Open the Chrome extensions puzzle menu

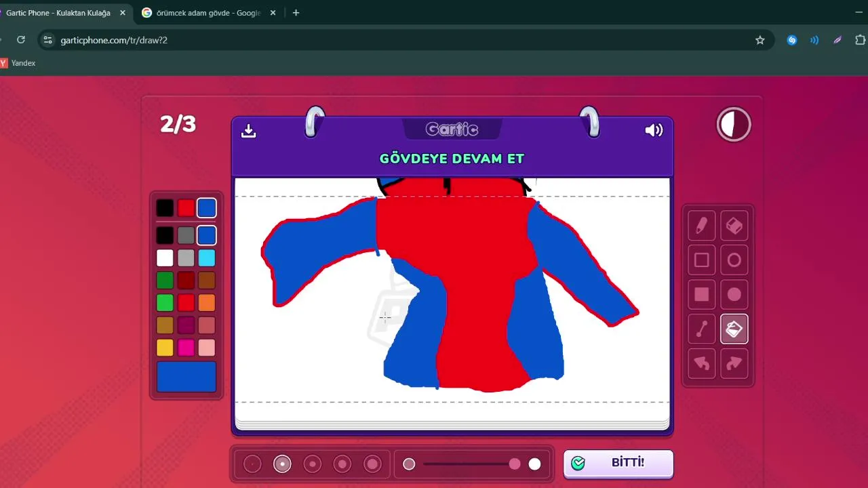tap(861, 40)
